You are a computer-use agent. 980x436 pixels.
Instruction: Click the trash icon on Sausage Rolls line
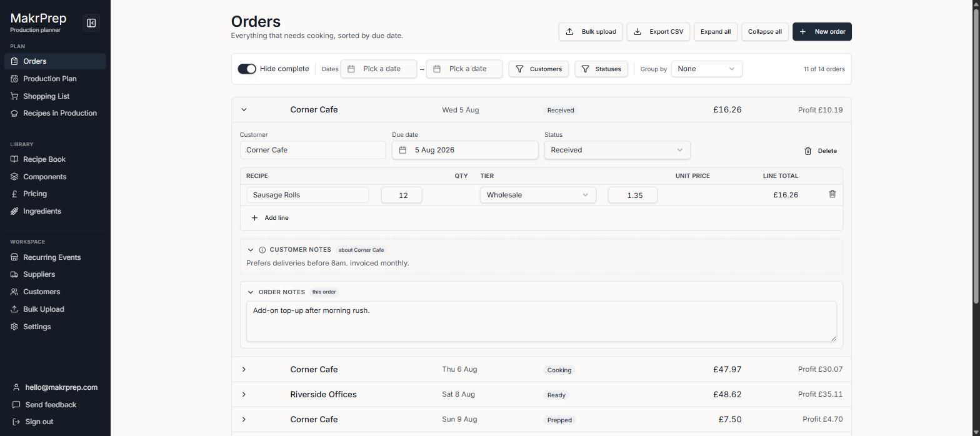point(832,194)
